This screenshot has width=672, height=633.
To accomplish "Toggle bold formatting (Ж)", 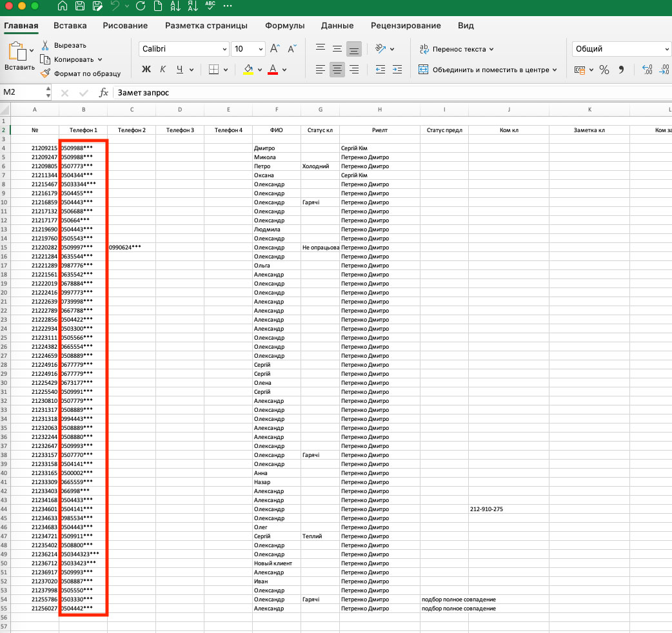I will click(146, 70).
